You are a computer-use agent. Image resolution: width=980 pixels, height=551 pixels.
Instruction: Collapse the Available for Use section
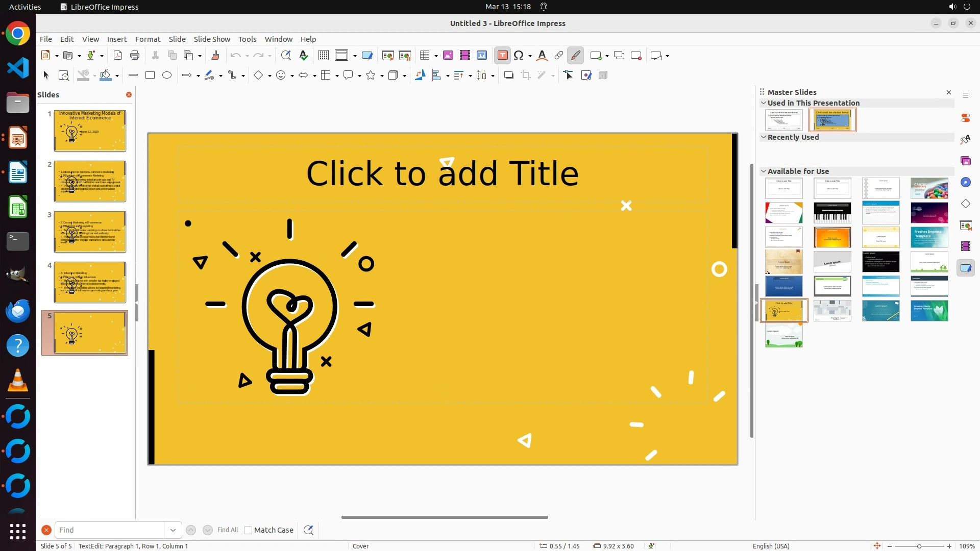coord(764,171)
